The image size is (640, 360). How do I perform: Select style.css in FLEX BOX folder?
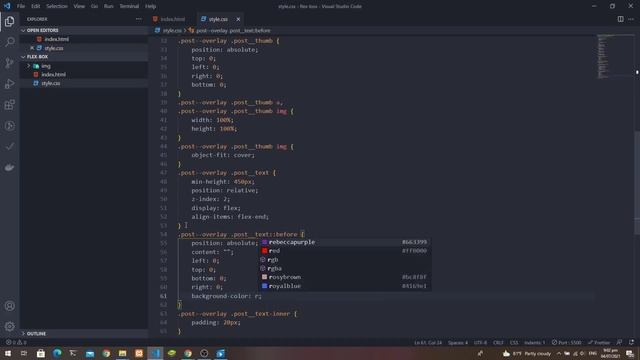coord(84,83)
